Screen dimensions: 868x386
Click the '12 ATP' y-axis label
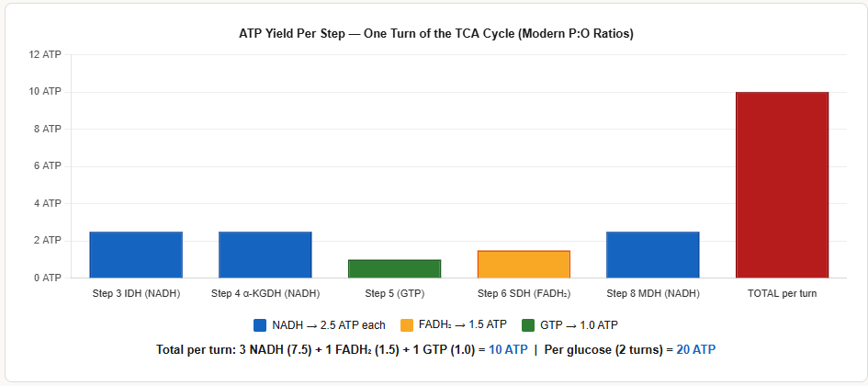45,55
